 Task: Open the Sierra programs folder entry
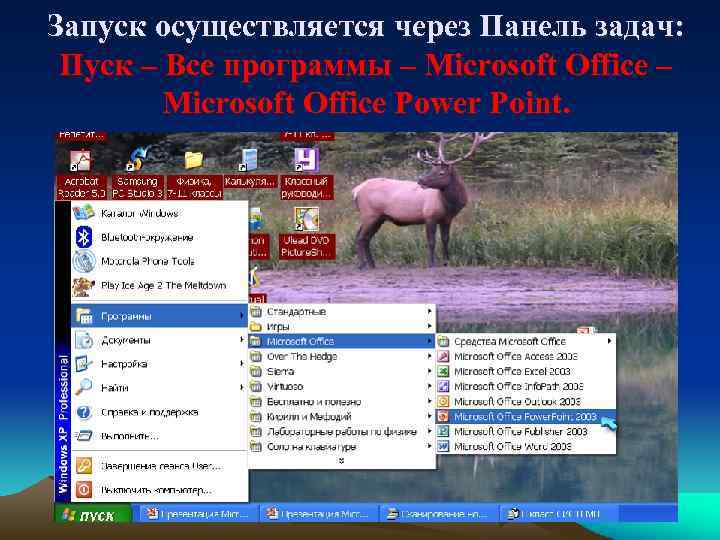342,371
